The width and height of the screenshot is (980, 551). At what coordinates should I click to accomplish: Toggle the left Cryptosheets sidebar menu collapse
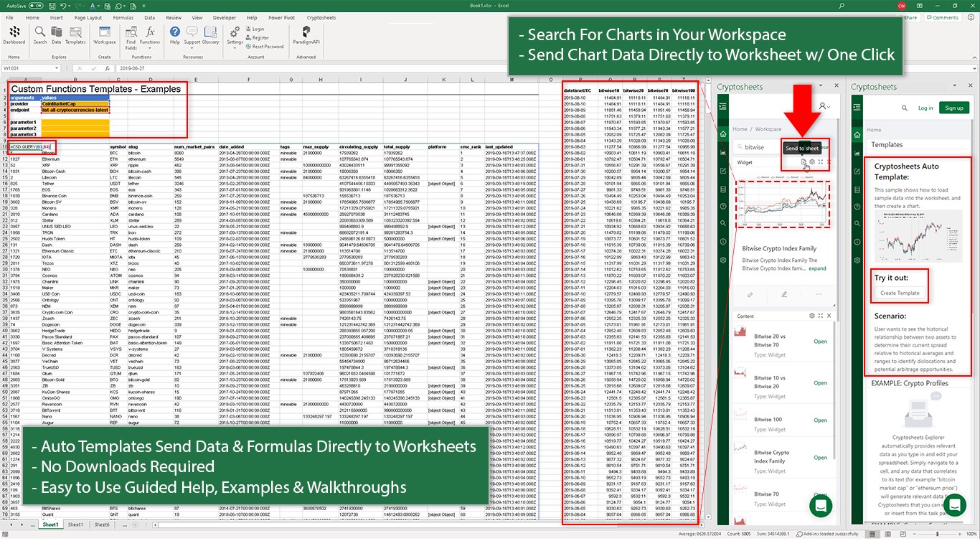pos(724,106)
